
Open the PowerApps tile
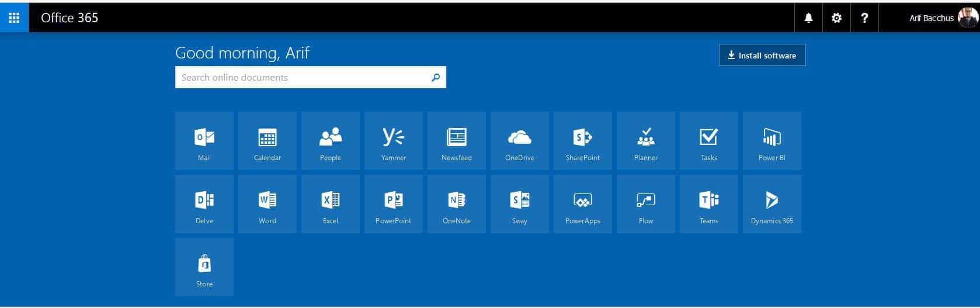(583, 204)
